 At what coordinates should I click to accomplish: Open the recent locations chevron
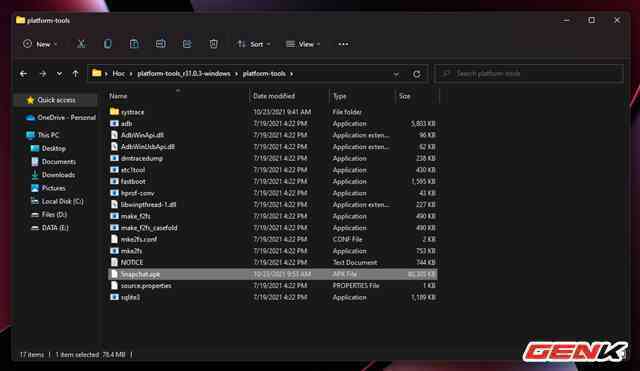[60, 74]
